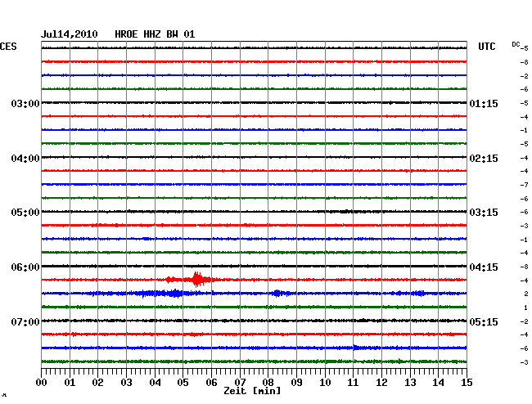Click the UTC header label

pos(486,47)
